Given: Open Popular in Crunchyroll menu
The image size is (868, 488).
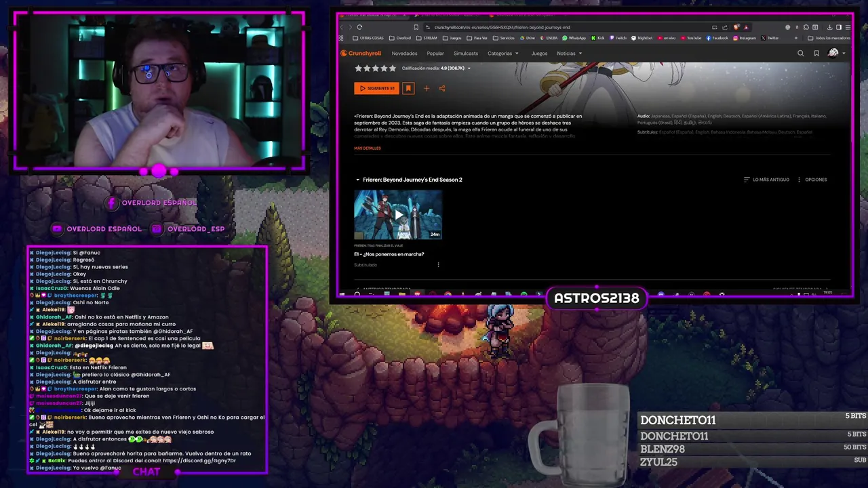Looking at the screenshot, I should (435, 54).
